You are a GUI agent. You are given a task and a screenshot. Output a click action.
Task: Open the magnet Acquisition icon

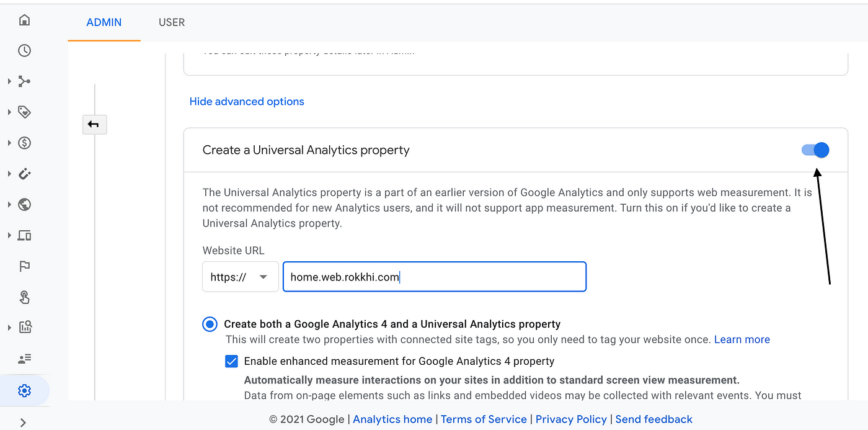[24, 174]
